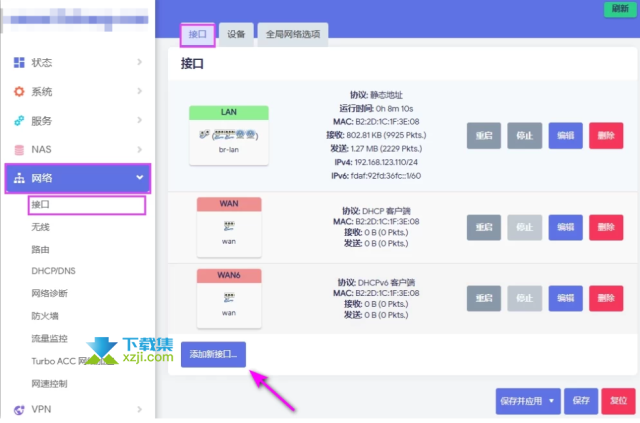Click the 添加新接口 button
Viewport: 640px width, 423px height.
(x=213, y=354)
